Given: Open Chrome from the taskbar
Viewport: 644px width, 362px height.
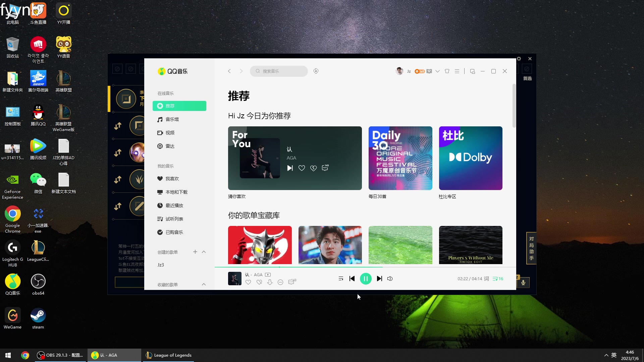Looking at the screenshot, I should [x=25, y=355].
